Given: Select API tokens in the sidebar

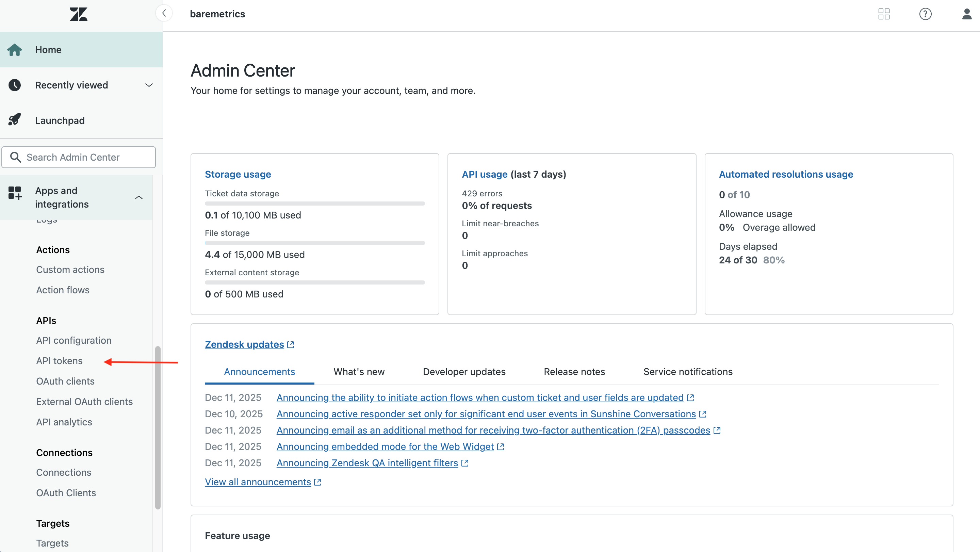Looking at the screenshot, I should click(59, 361).
